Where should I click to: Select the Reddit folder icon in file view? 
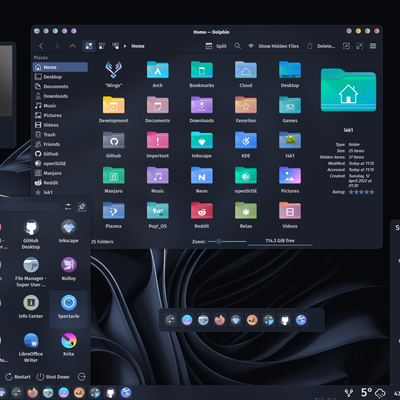(202, 211)
